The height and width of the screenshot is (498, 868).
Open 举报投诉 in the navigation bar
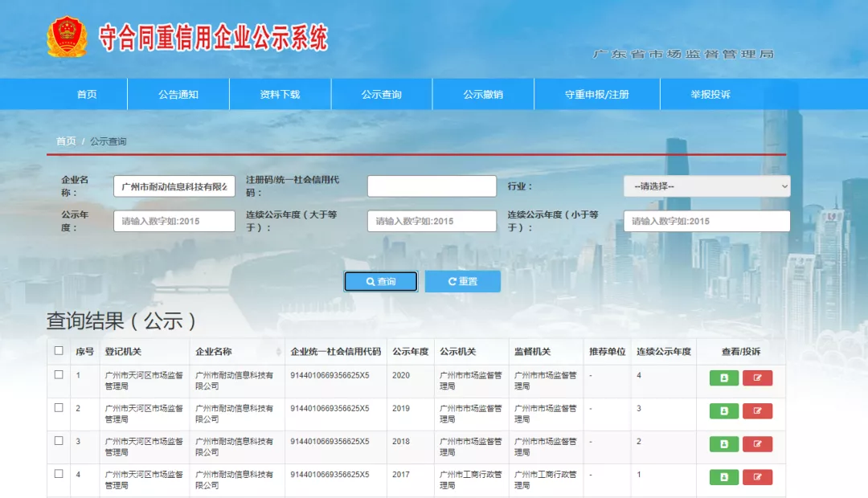(x=710, y=94)
